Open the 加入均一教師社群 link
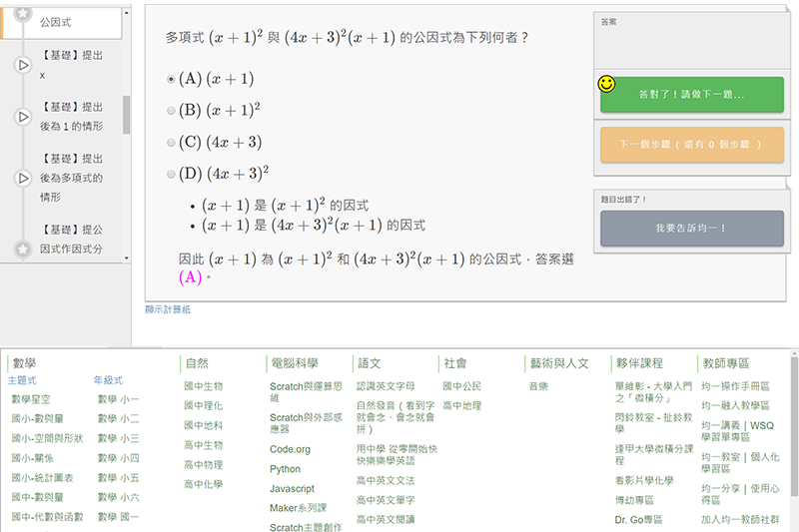Screen dimensions: 799x532 pyautogui.click(x=740, y=520)
